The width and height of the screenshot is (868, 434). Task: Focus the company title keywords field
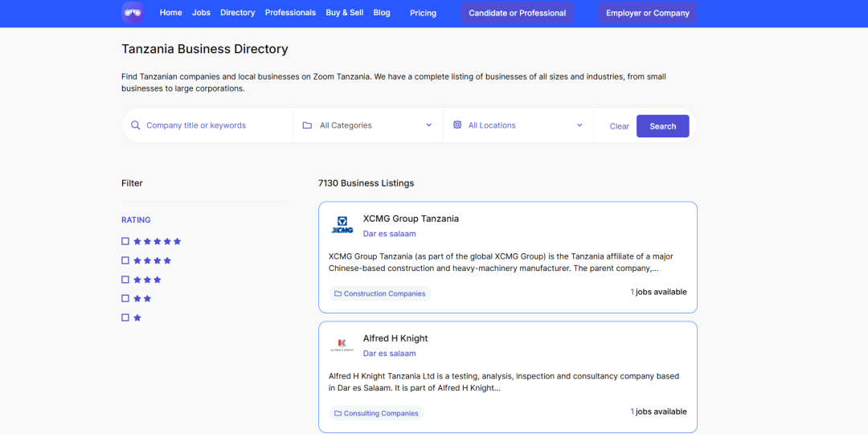(213, 125)
